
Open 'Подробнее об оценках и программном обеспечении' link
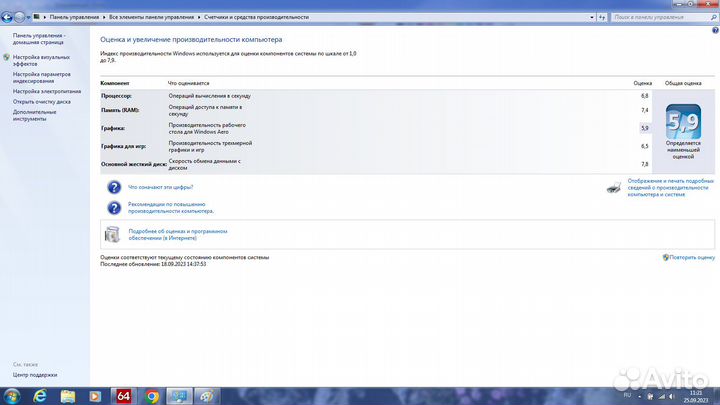(x=178, y=235)
